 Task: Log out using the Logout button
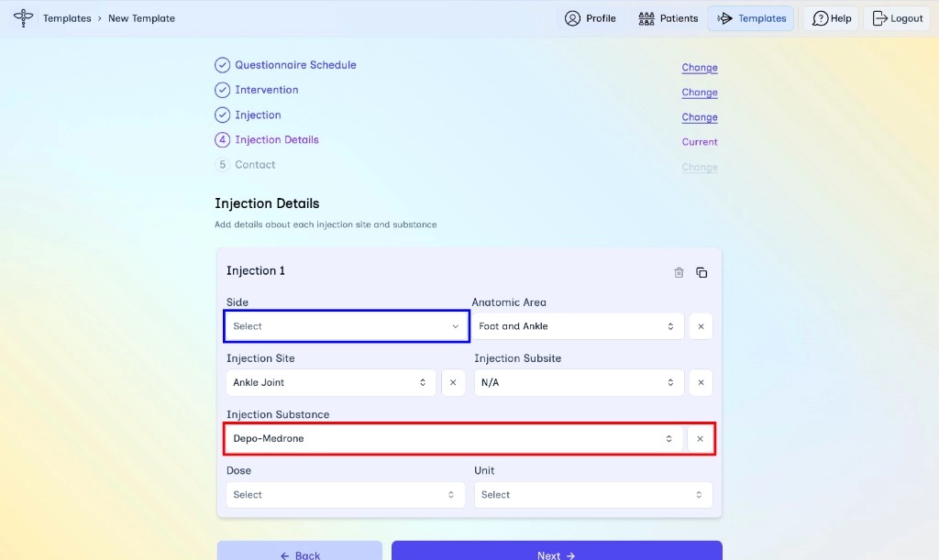pyautogui.click(x=897, y=18)
